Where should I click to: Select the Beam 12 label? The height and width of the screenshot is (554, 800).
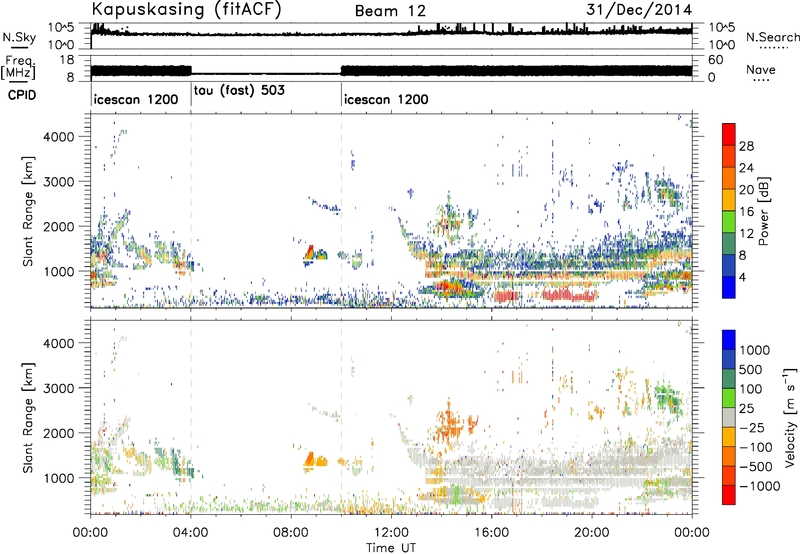point(390,11)
